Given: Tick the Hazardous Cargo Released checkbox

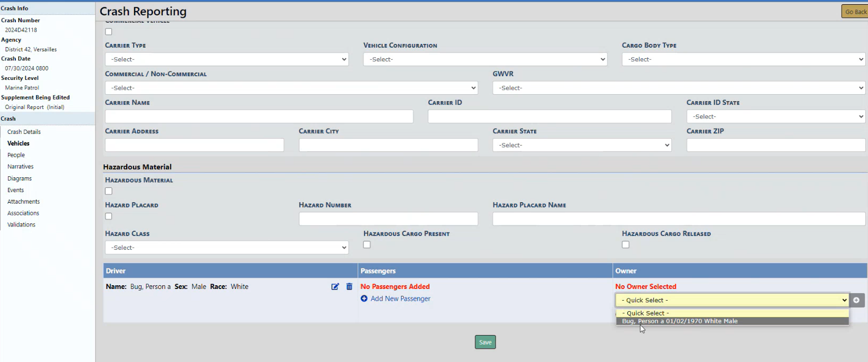Looking at the screenshot, I should [626, 245].
